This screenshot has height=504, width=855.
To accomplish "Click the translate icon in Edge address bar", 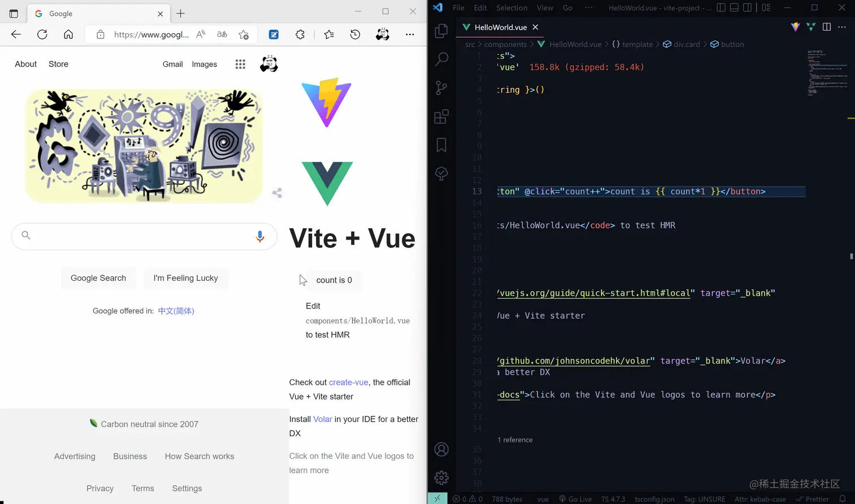I will tap(222, 34).
